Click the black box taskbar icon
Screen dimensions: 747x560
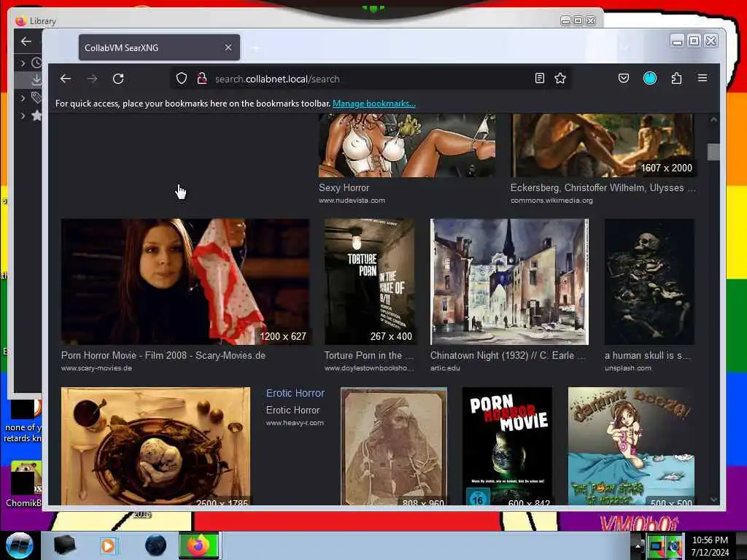[64, 545]
